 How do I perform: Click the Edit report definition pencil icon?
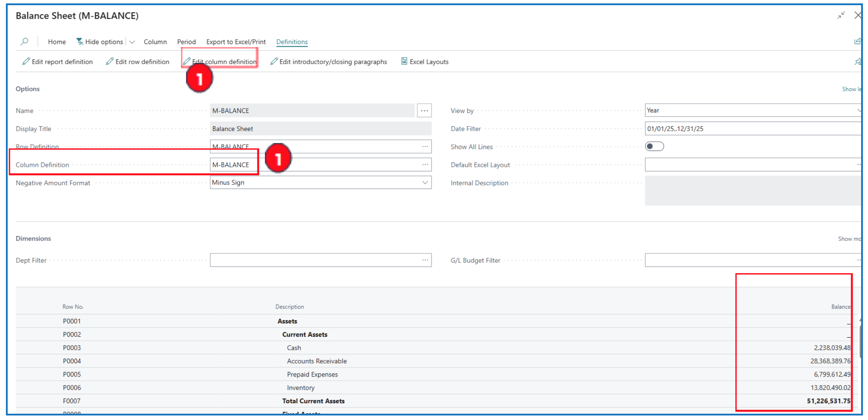pyautogui.click(x=25, y=62)
